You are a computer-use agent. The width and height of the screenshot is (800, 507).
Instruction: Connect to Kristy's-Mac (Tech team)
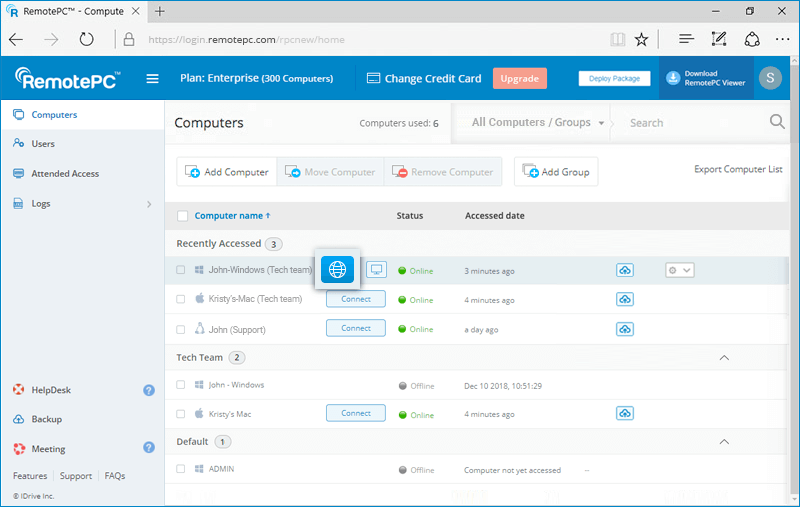(356, 299)
